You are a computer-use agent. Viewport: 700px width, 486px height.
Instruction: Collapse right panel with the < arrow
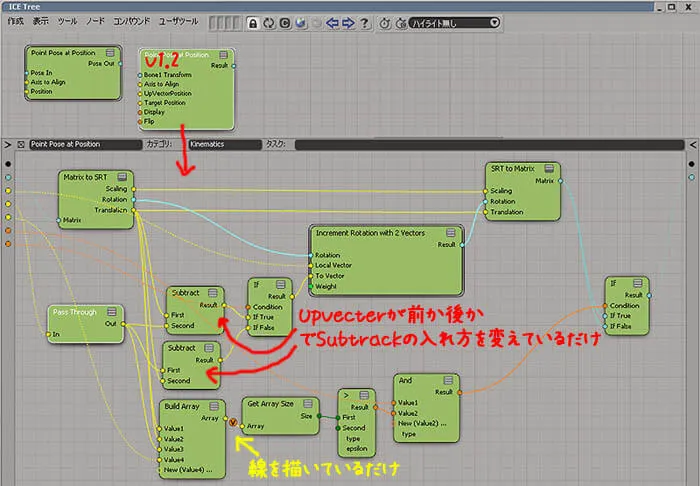click(692, 145)
